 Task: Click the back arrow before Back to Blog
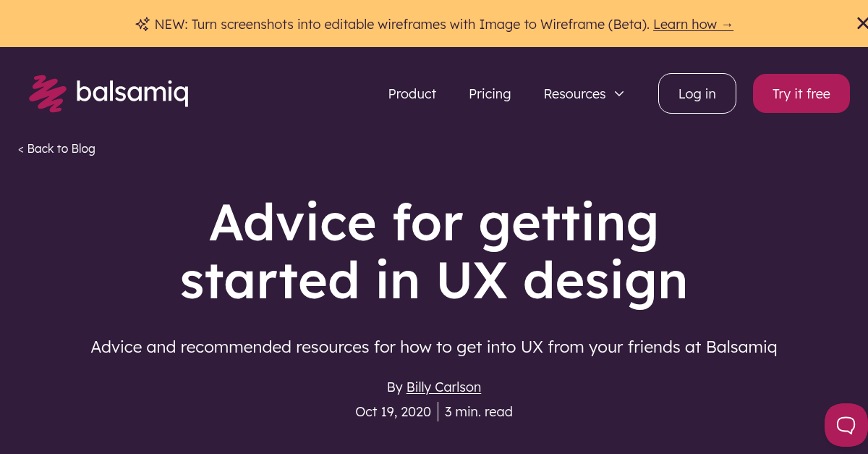tap(20, 148)
